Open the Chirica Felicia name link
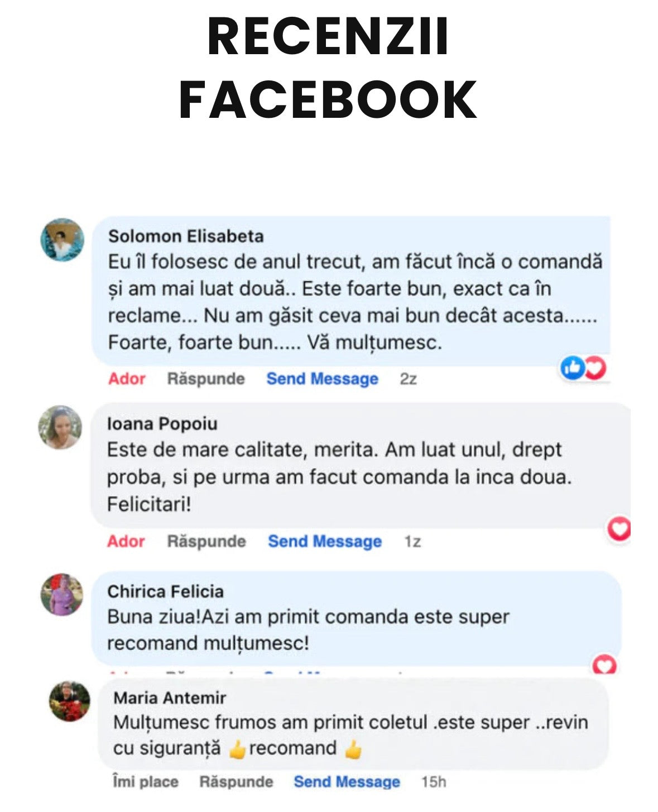Screen dimensions: 658x812 165,591
